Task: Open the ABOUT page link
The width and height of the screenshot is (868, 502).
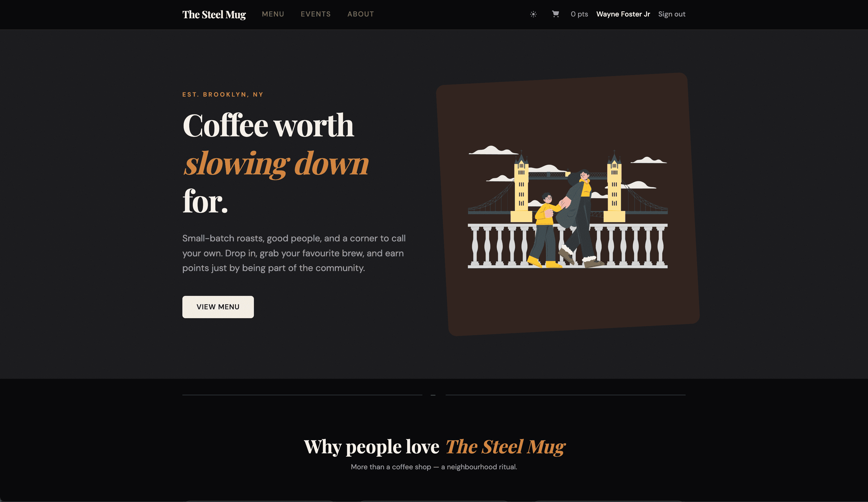Action: click(360, 14)
